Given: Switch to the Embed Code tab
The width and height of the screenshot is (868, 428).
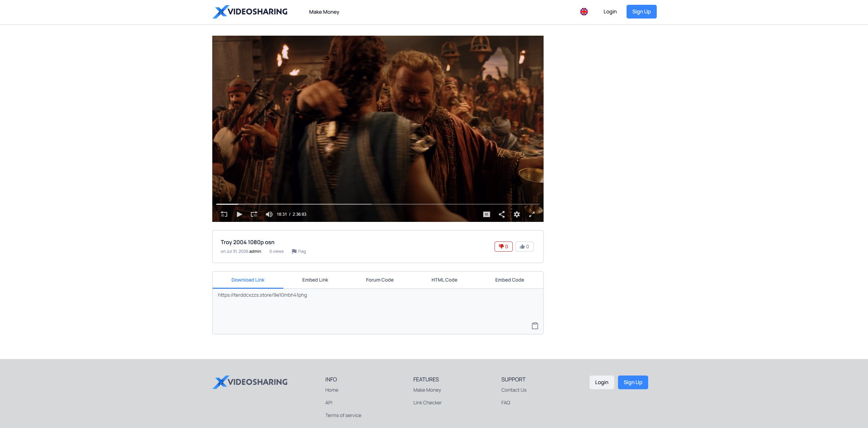Looking at the screenshot, I should click(510, 280).
